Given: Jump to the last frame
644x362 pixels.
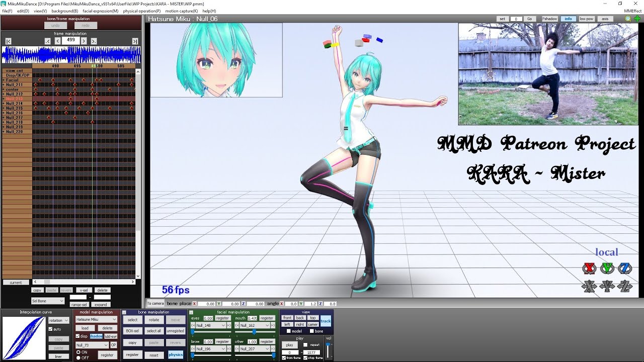Looking at the screenshot, I should point(135,41).
